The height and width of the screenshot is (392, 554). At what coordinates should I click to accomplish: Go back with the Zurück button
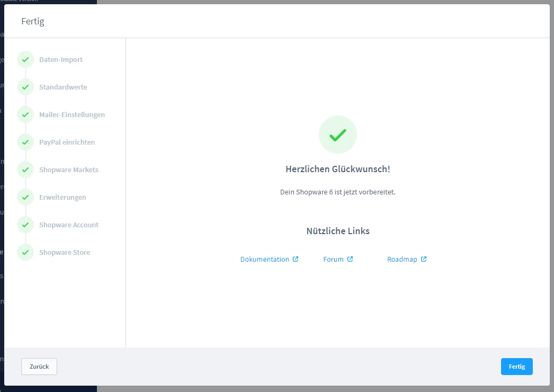click(x=39, y=367)
